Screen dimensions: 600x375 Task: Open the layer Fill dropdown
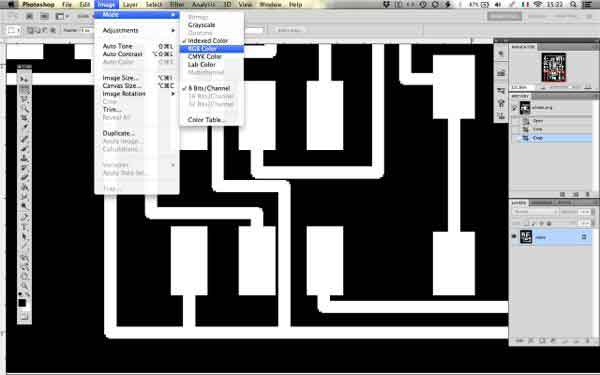(593, 223)
